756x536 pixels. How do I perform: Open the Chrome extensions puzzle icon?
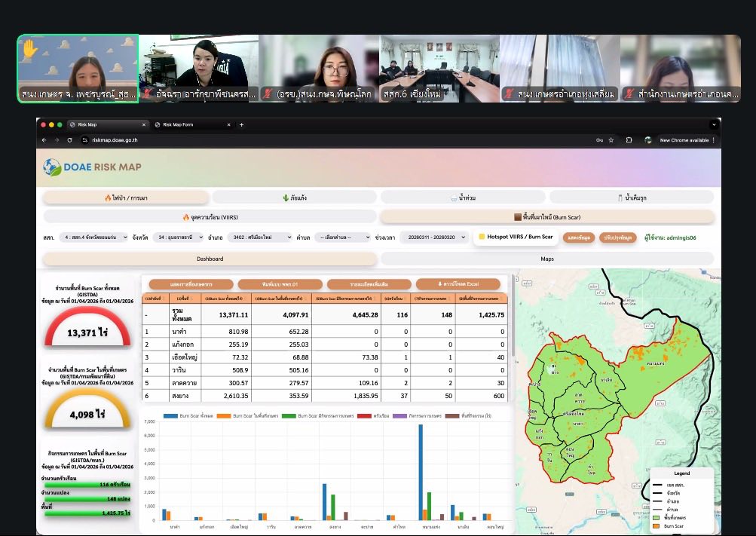click(x=629, y=140)
